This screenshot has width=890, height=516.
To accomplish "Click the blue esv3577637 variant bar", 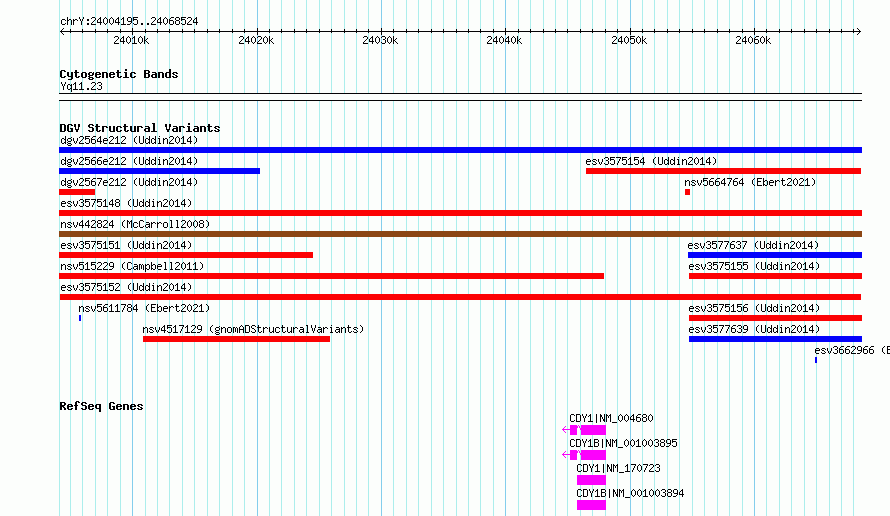I will (775, 255).
